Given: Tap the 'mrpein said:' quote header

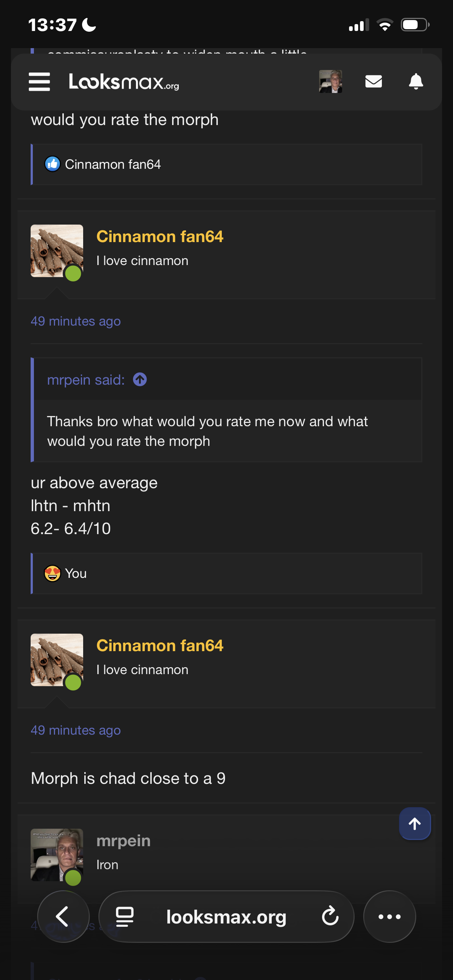Looking at the screenshot, I should click(x=86, y=380).
